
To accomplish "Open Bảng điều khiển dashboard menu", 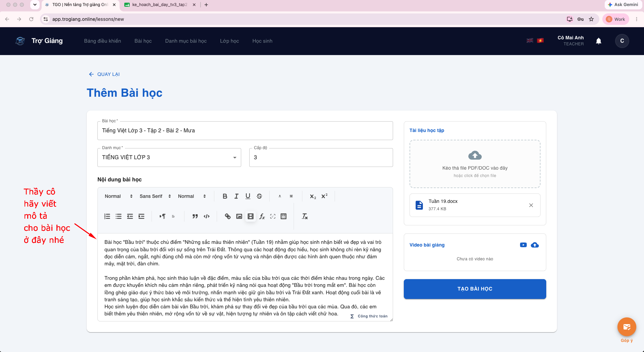I will pos(102,41).
